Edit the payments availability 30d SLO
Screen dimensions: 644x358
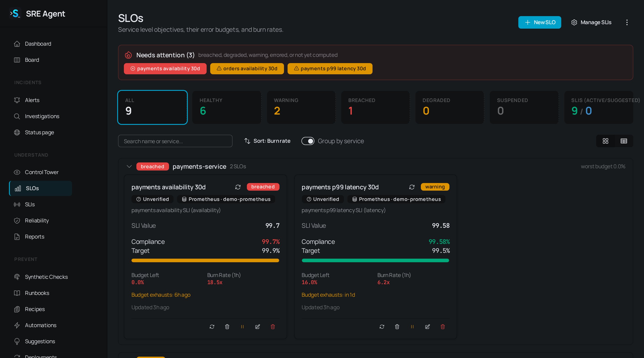[x=258, y=327]
